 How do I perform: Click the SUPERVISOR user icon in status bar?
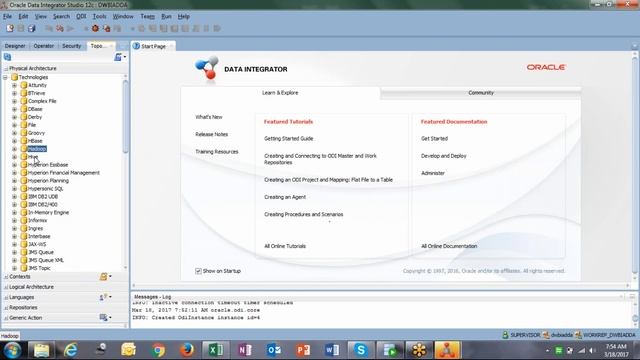505,335
